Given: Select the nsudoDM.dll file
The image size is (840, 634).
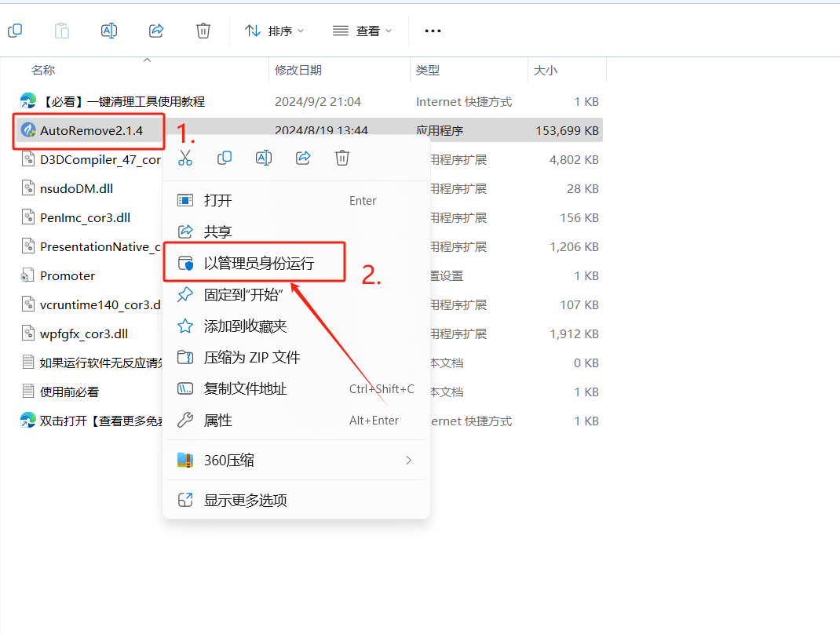Looking at the screenshot, I should click(77, 188).
